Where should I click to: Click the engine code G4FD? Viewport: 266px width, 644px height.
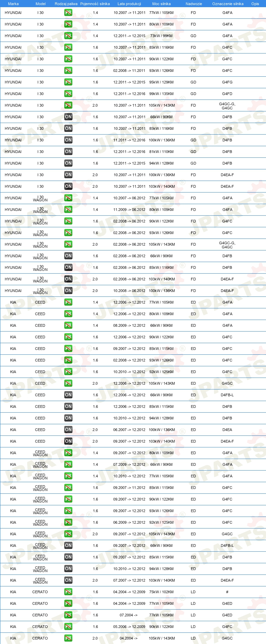(227, 94)
